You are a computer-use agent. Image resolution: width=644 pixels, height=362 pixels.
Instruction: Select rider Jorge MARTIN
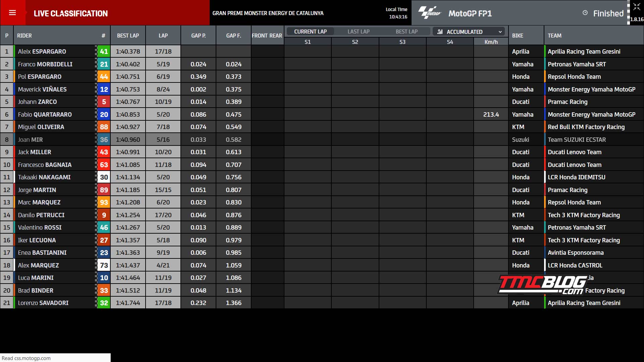(37, 190)
